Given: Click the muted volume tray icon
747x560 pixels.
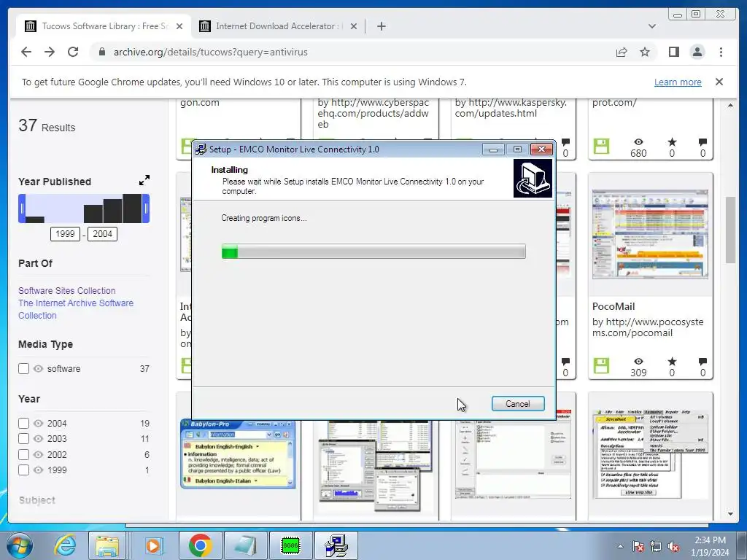Looking at the screenshot, I should tap(673, 546).
